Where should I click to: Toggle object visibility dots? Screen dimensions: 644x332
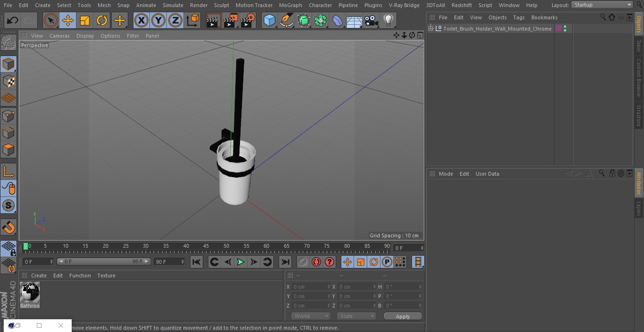point(565,29)
